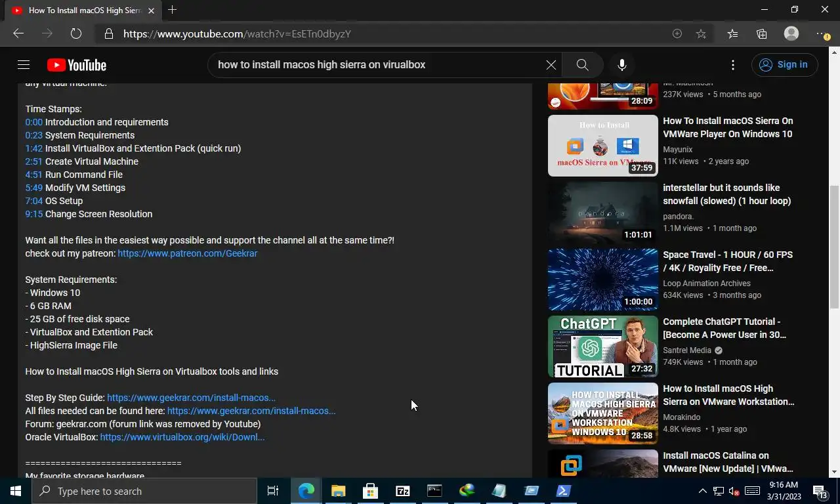This screenshot has height=504, width=840.
Task: Open the YouTube hamburger guide menu
Action: tap(24, 64)
